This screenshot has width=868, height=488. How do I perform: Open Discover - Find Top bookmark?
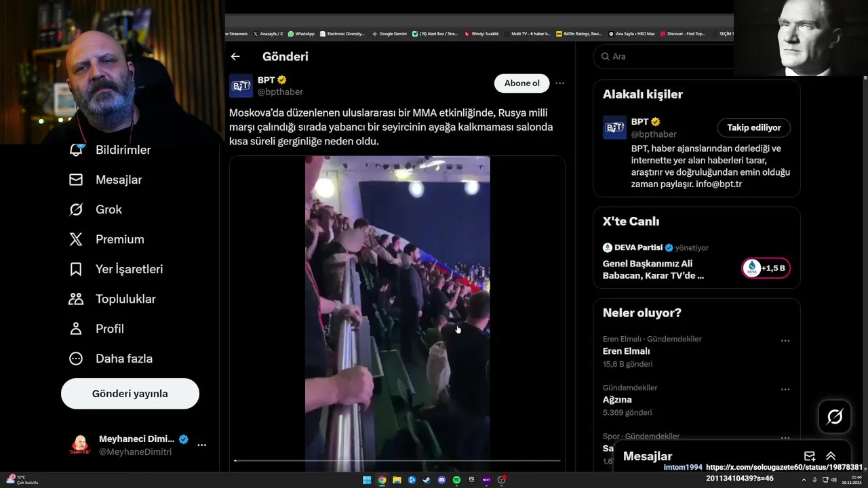(682, 34)
